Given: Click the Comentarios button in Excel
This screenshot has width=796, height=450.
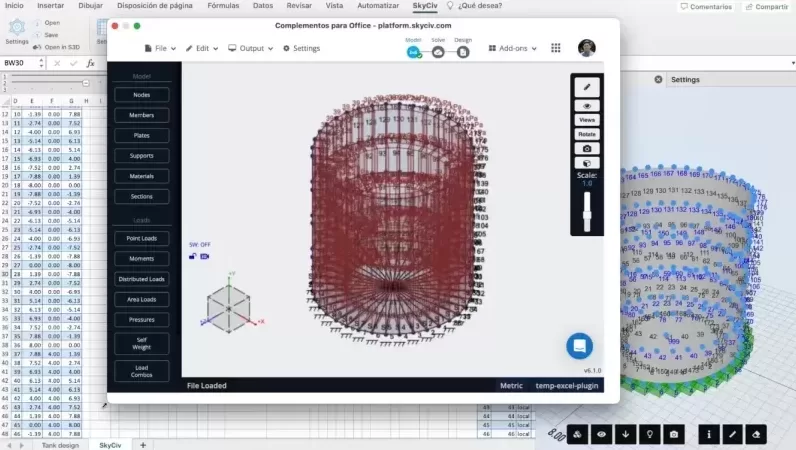Looking at the screenshot, I should pos(706,7).
